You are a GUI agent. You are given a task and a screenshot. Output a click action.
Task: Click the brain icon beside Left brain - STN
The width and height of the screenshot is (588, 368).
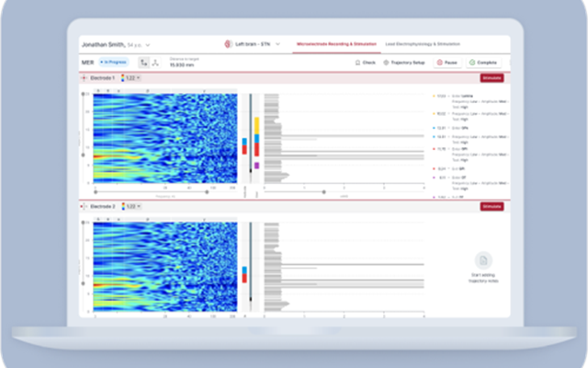228,44
